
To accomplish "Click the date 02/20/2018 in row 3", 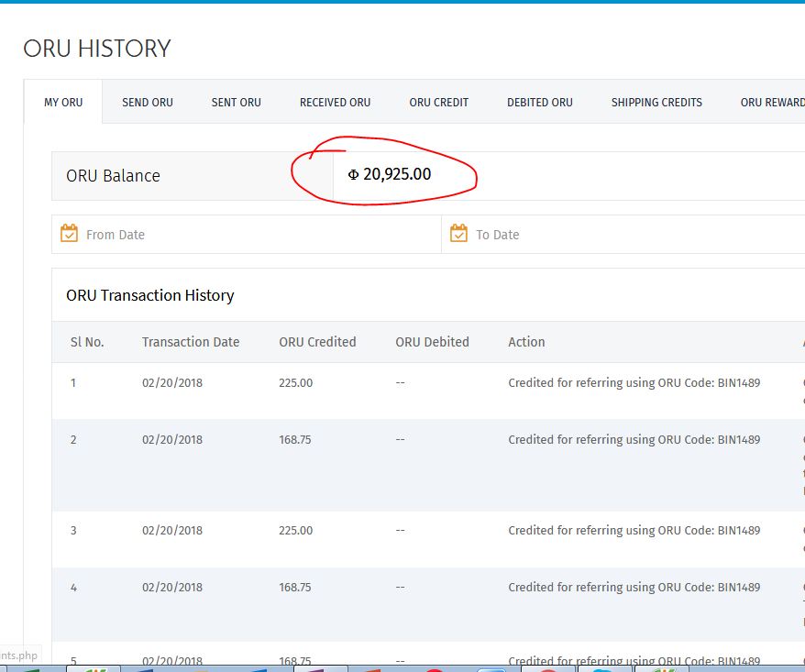I will point(172,530).
